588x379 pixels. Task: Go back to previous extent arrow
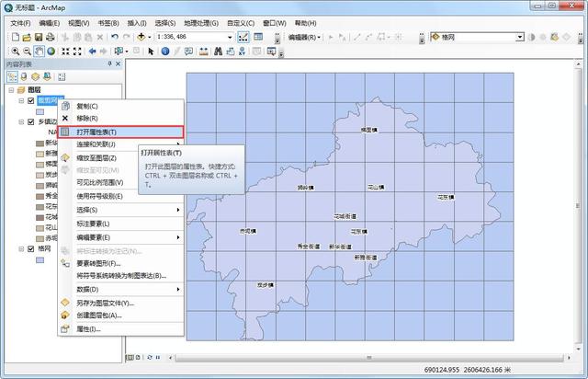(x=92, y=52)
